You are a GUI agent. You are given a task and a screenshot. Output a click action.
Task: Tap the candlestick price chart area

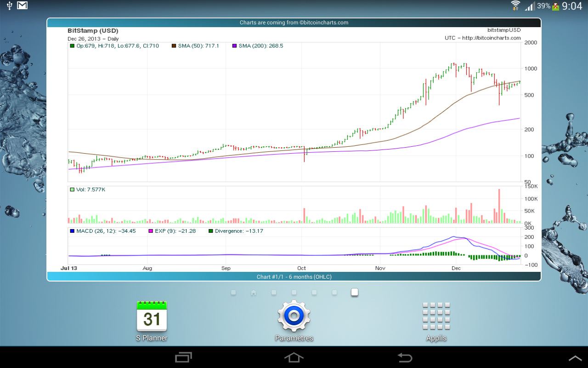coord(294,113)
